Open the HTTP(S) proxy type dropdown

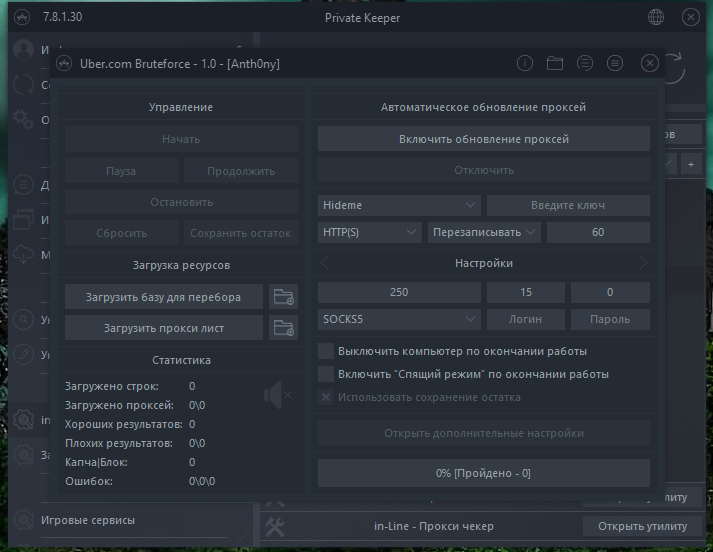(370, 232)
